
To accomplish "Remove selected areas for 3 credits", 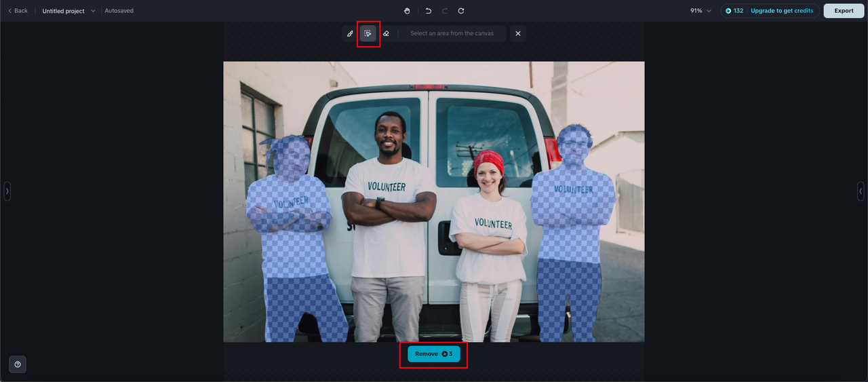I will point(434,354).
